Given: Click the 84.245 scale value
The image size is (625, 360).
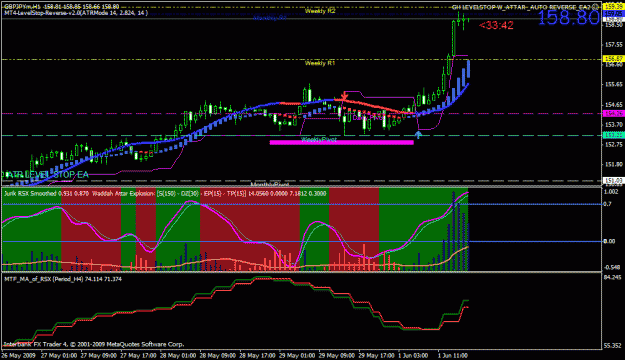Looking at the screenshot, I should (x=613, y=277).
